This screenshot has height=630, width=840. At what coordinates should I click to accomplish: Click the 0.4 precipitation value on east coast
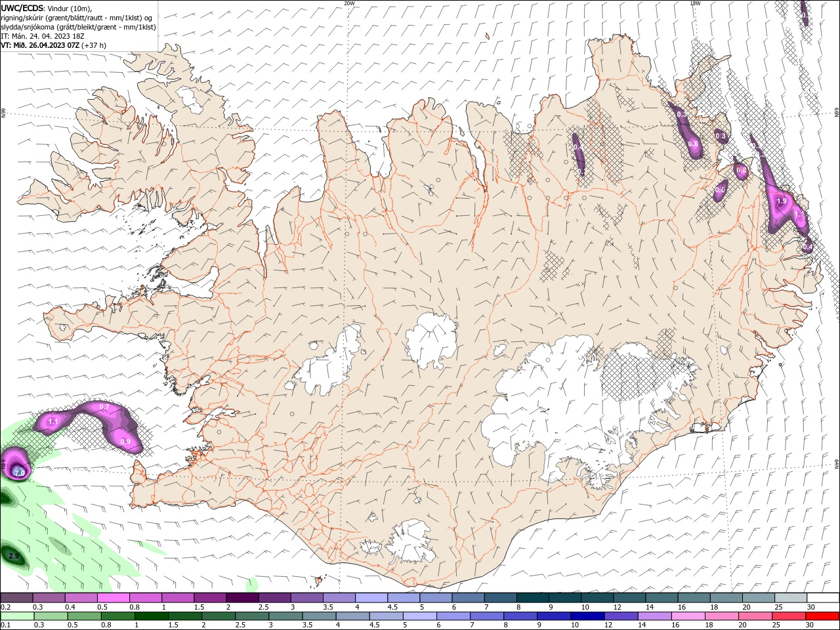click(x=808, y=247)
